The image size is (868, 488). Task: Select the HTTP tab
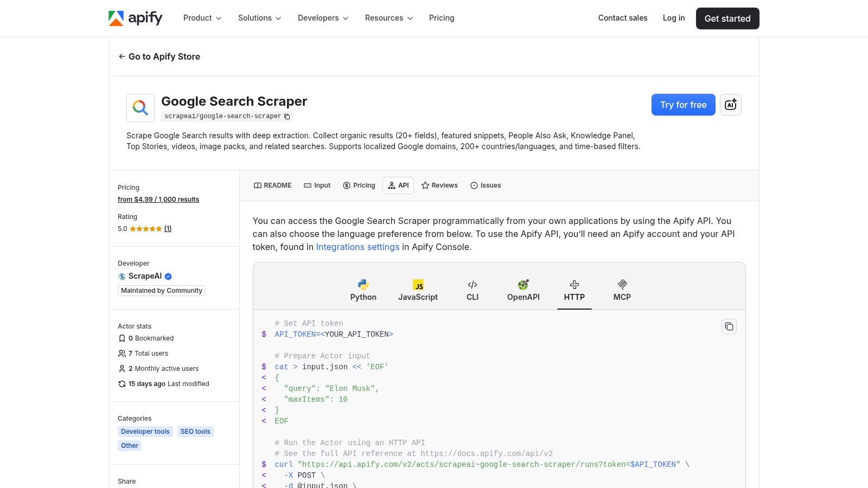(575, 291)
